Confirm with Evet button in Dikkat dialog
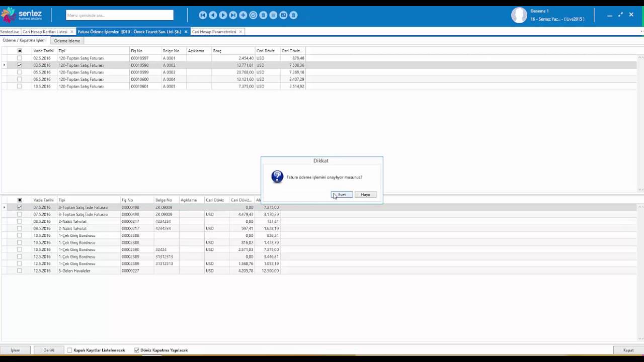The height and width of the screenshot is (362, 644). (342, 195)
